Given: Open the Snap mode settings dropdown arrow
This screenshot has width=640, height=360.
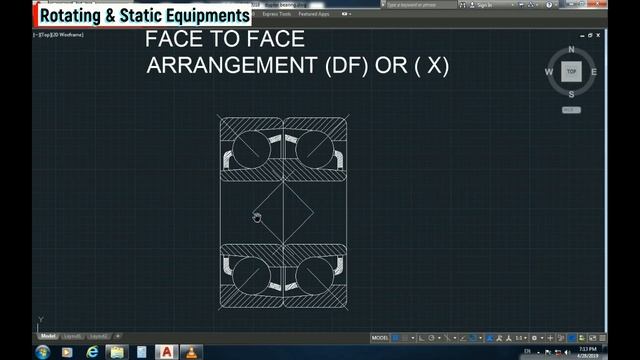Looking at the screenshot, I should click(413, 338).
